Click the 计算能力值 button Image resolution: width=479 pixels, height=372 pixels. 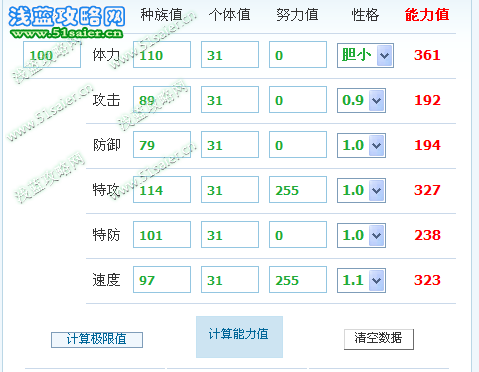(x=239, y=337)
